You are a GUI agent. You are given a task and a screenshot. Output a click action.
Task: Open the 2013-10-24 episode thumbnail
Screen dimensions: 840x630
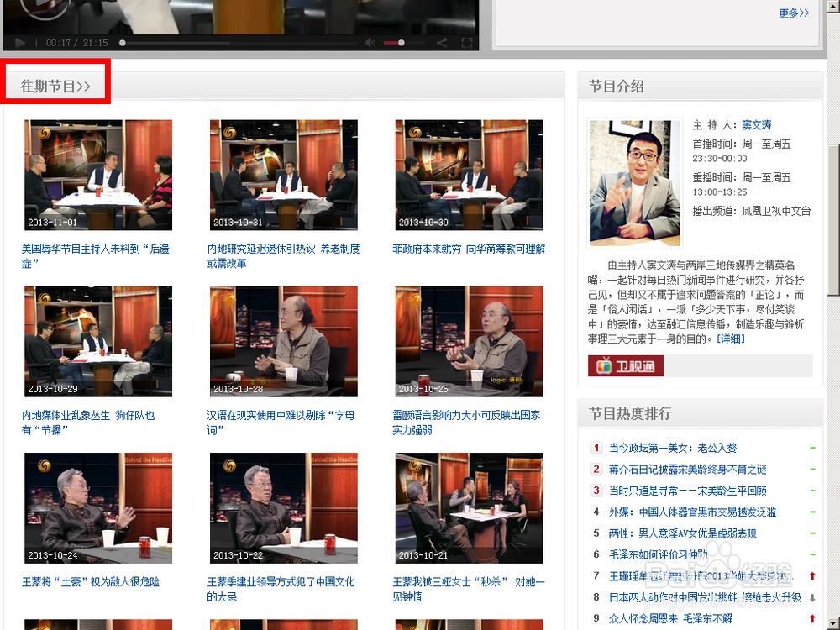click(x=98, y=508)
